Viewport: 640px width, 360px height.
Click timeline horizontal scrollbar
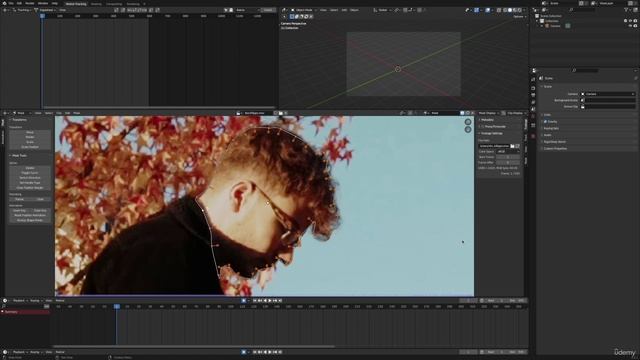tap(194, 347)
